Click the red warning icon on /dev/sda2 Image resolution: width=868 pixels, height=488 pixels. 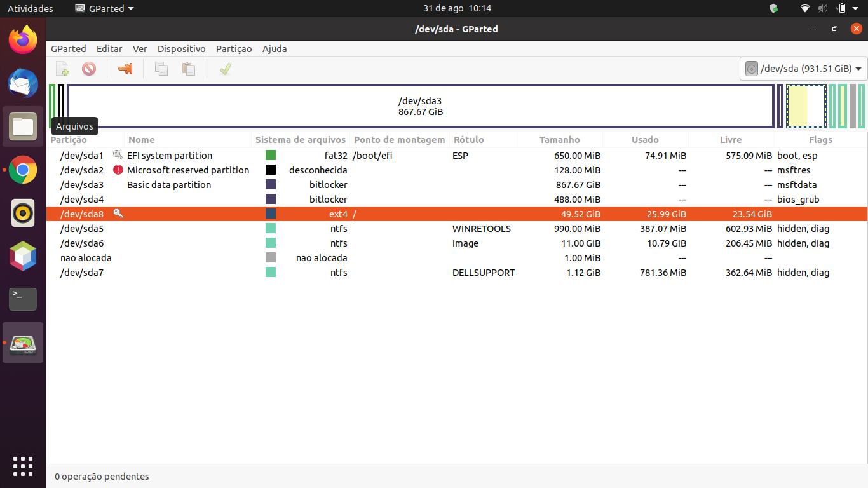(x=118, y=170)
